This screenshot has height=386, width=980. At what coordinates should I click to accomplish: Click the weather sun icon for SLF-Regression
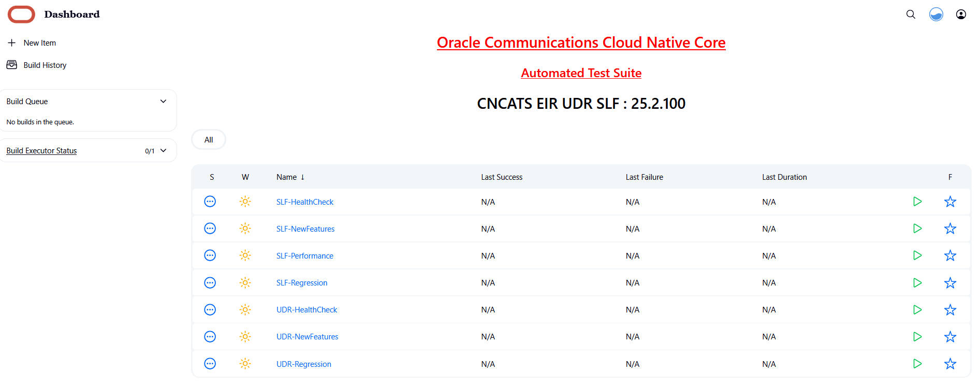pos(245,283)
